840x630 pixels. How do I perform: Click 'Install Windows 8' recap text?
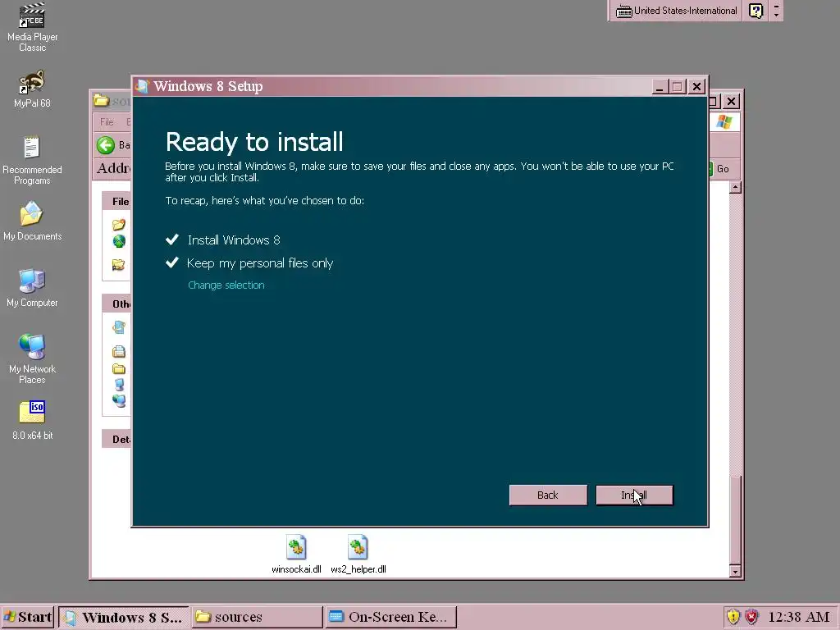click(234, 240)
